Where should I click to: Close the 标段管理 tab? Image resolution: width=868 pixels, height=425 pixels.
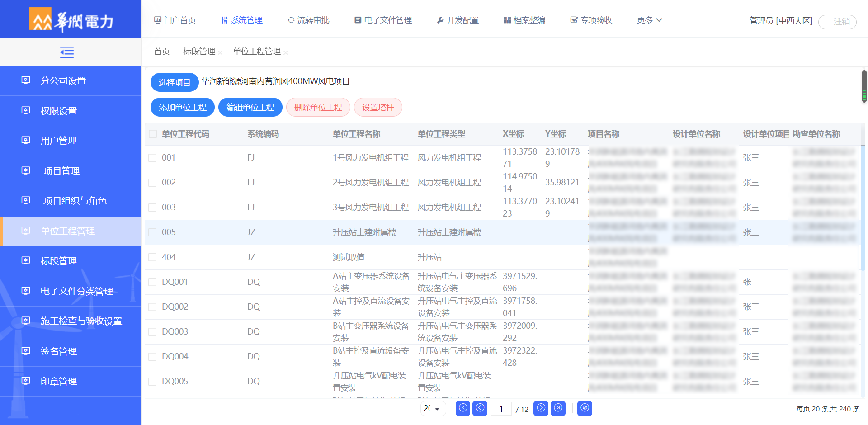(220, 53)
